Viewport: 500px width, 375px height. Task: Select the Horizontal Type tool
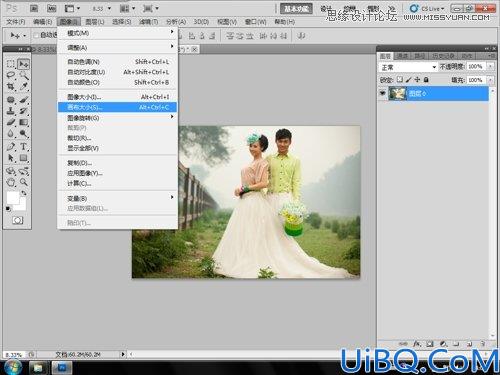24,147
